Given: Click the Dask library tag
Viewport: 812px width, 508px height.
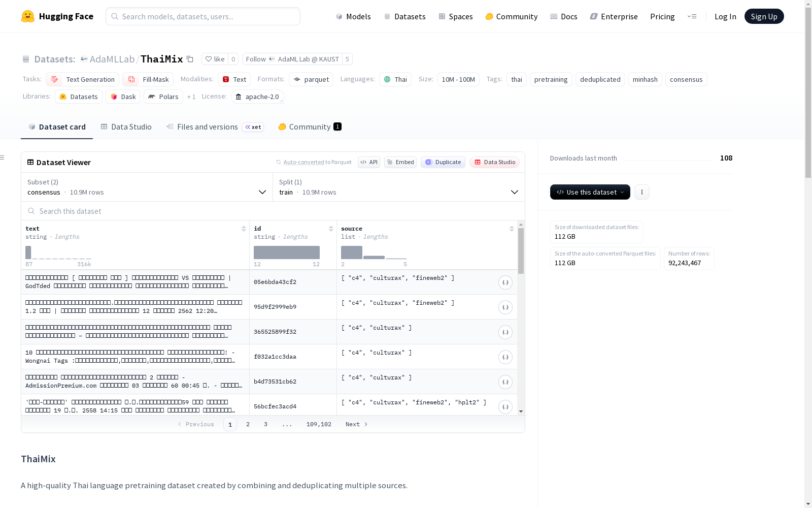Looking at the screenshot, I should pyautogui.click(x=123, y=97).
